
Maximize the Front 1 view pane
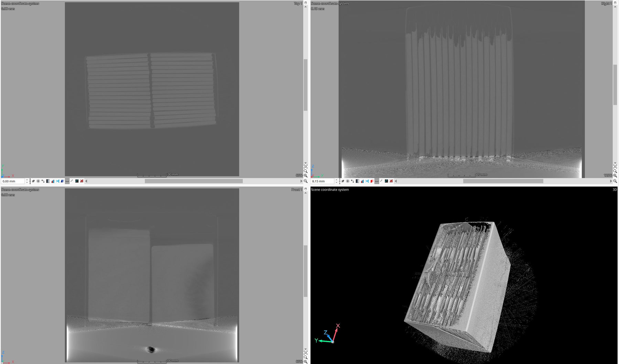point(305,189)
